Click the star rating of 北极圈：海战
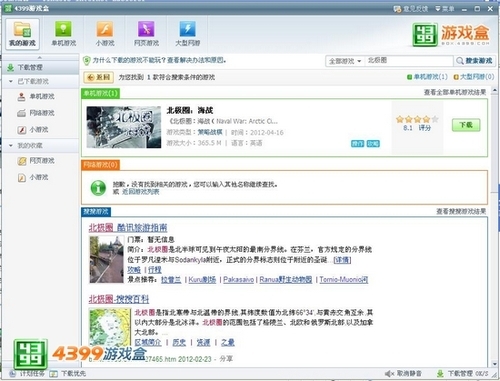The width and height of the screenshot is (500, 381). click(x=417, y=119)
